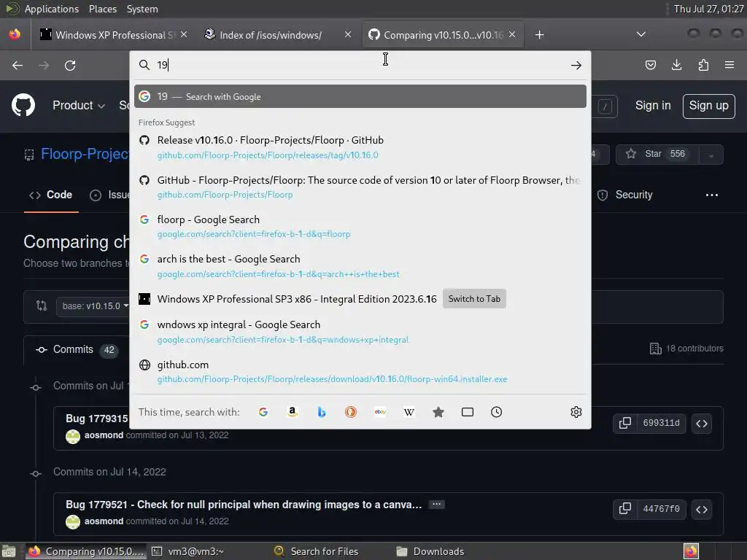747x560 pixels.
Task: Open Search for Files in taskbar
Action: pyautogui.click(x=317, y=551)
